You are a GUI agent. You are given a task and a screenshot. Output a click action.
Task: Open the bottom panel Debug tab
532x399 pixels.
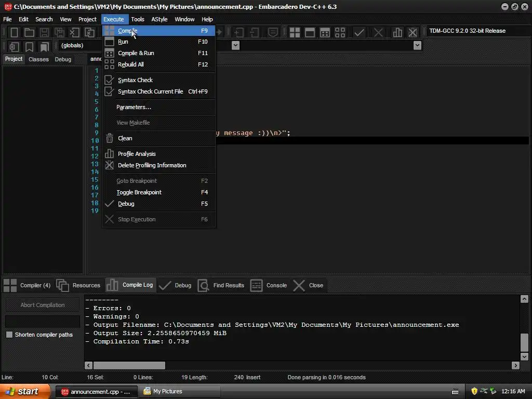[x=176, y=285]
